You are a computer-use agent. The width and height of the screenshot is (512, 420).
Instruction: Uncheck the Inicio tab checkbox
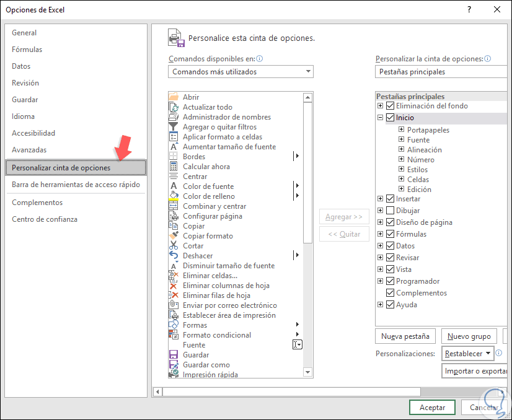pyautogui.click(x=390, y=118)
